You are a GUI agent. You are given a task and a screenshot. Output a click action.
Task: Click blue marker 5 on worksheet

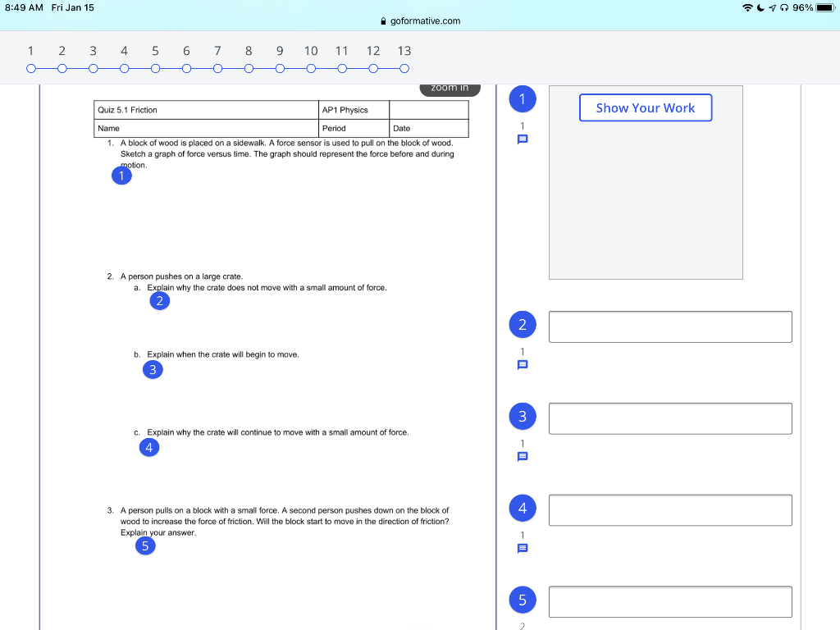click(145, 546)
